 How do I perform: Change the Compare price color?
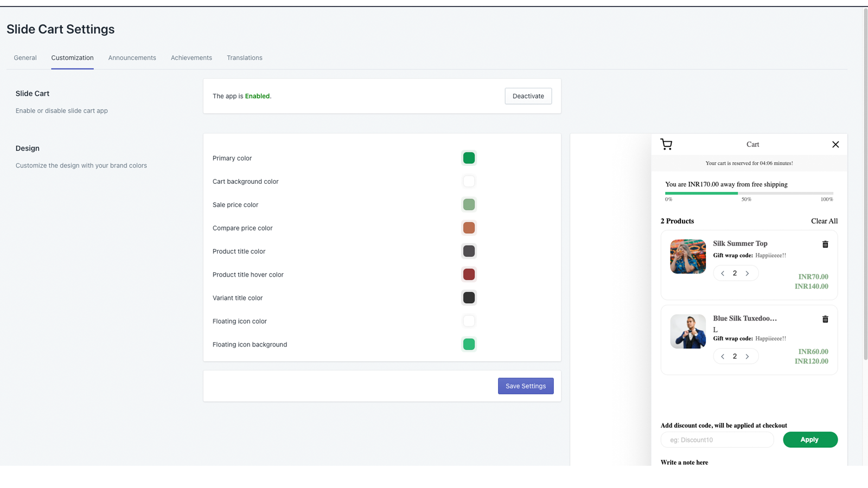tap(469, 228)
